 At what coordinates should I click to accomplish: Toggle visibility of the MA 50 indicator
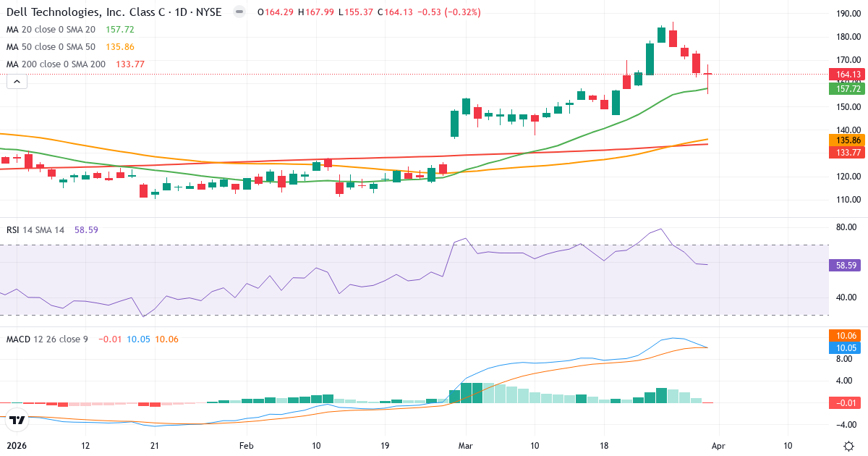pyautogui.click(x=51, y=46)
